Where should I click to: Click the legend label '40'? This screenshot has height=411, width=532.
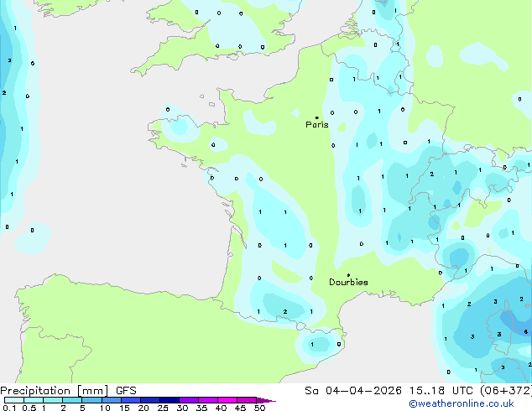(x=221, y=408)
